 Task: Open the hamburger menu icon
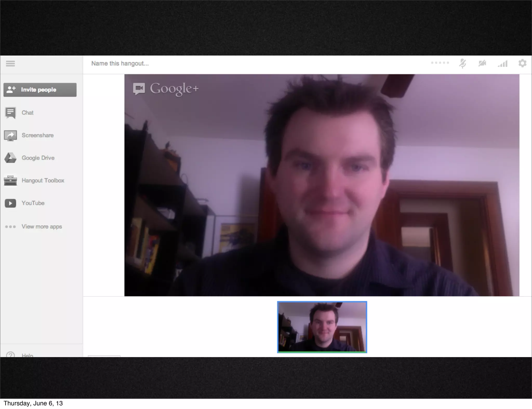[x=10, y=64]
